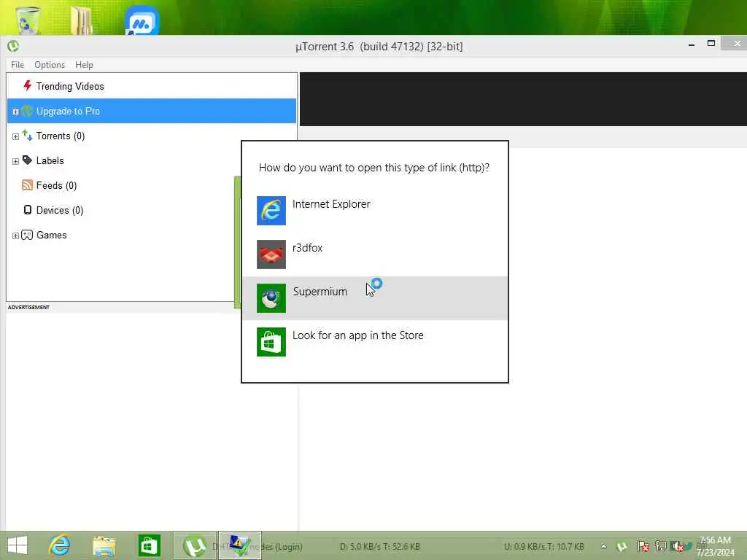Click the Games controller icon
The height and width of the screenshot is (560, 747).
(27, 235)
